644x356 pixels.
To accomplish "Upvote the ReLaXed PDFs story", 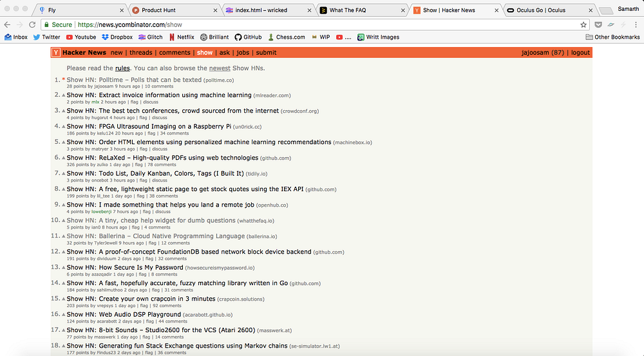I will (x=64, y=158).
